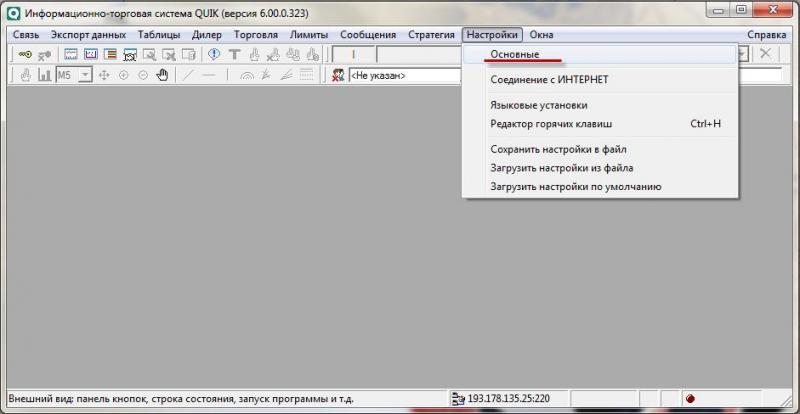Open the Лимиты menu
Image resolution: width=800 pixels, height=414 pixels.
pos(309,35)
